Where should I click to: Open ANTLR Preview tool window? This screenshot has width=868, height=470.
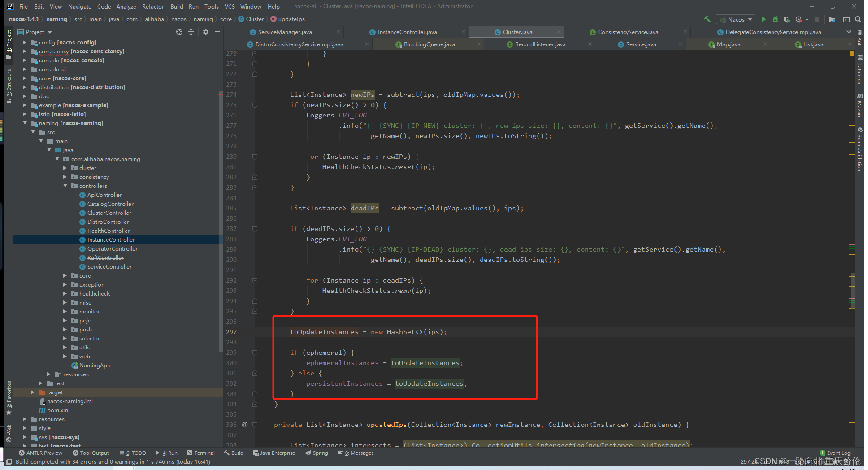tap(41, 453)
